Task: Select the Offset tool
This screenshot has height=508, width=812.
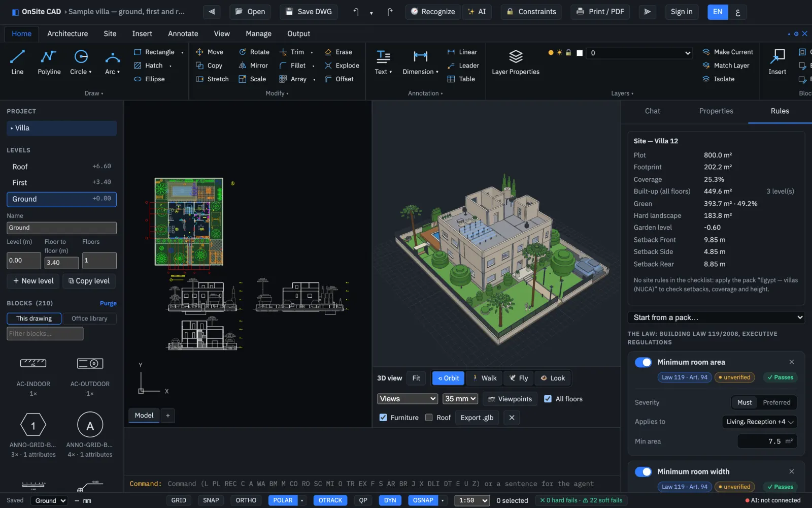Action: click(339, 79)
